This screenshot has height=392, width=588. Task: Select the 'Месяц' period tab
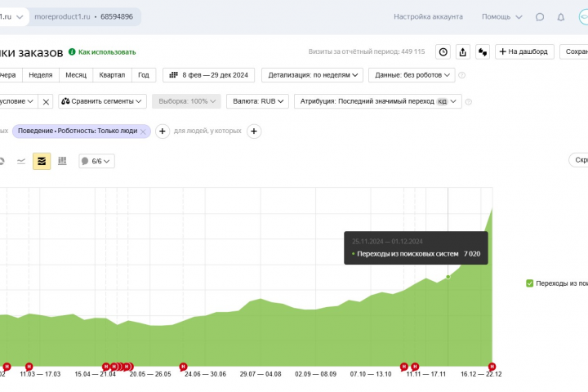click(76, 75)
